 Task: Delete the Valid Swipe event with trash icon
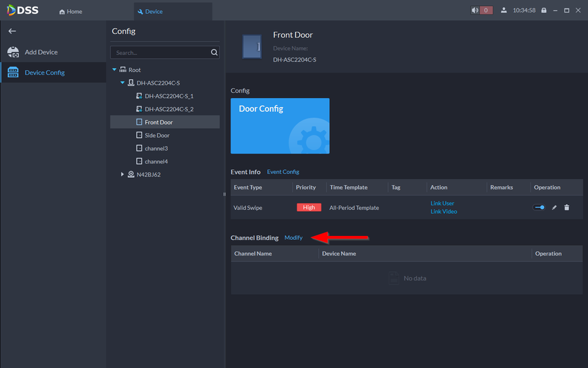tap(566, 207)
